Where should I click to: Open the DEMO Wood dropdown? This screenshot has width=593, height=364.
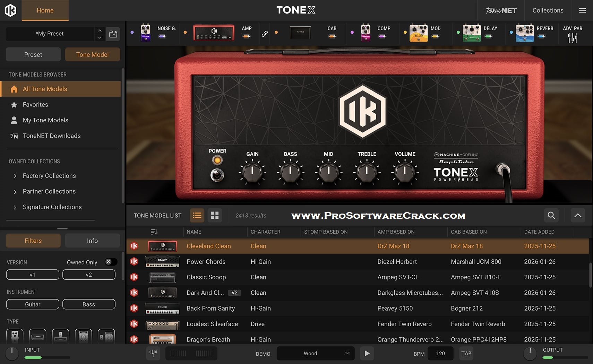coord(316,353)
